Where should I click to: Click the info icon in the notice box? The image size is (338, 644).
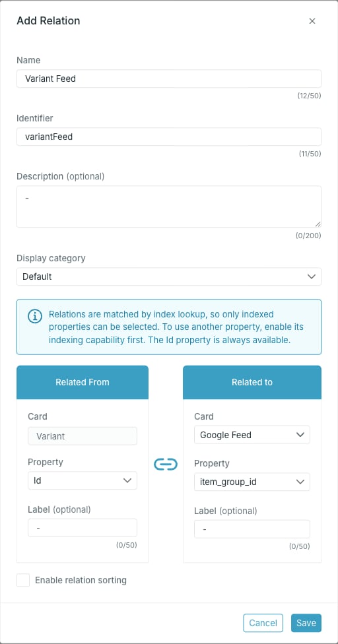coord(35,316)
